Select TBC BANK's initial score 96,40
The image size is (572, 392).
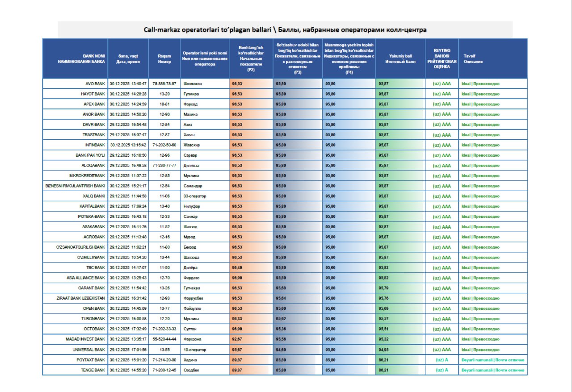237,267
